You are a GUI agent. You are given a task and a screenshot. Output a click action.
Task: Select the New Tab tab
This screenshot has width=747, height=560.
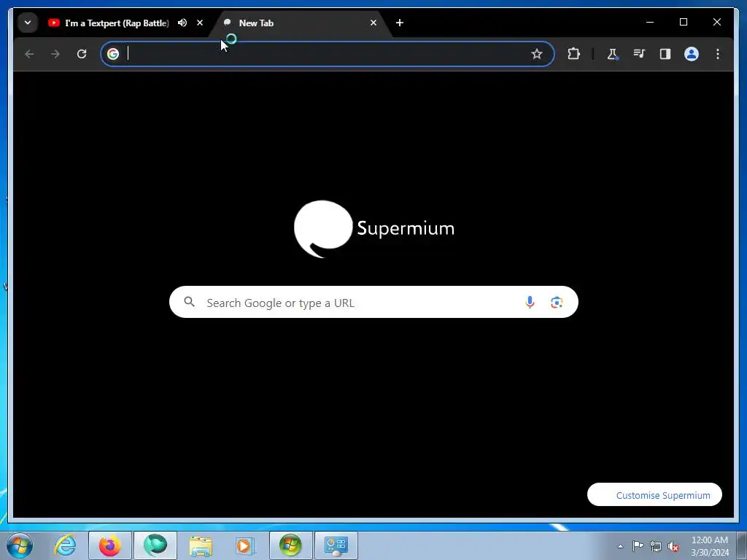(300, 23)
